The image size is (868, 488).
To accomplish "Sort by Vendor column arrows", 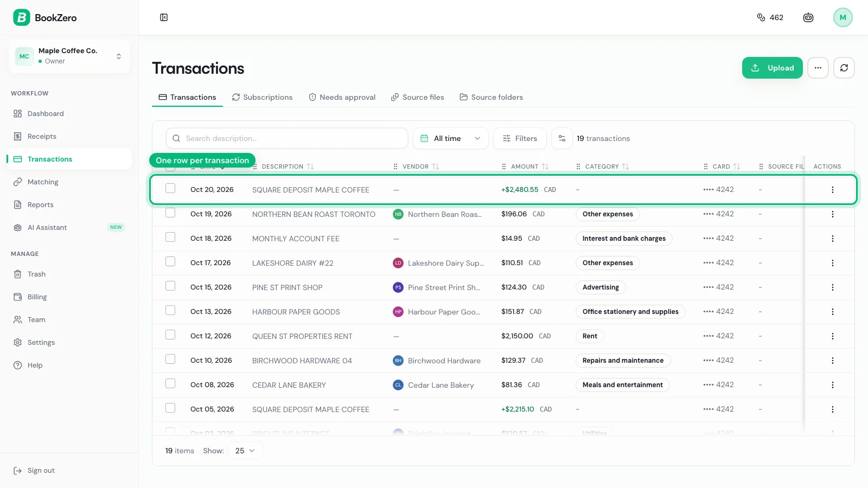I will [x=436, y=166].
